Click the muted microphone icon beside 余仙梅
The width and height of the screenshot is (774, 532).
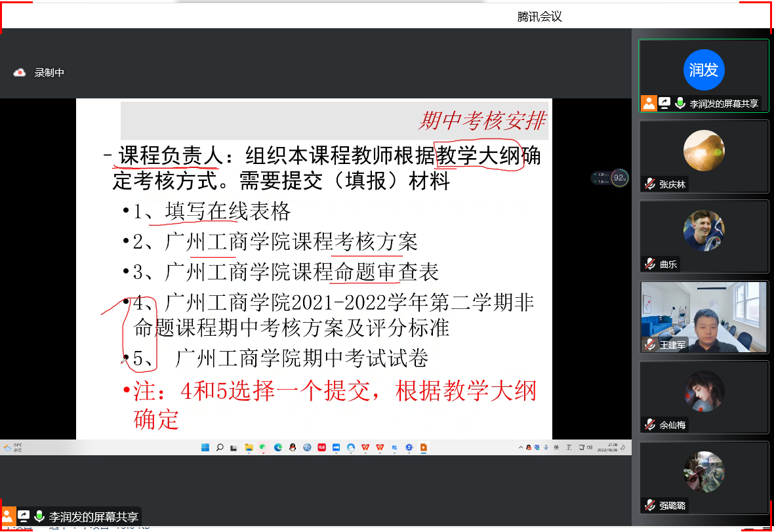point(649,424)
